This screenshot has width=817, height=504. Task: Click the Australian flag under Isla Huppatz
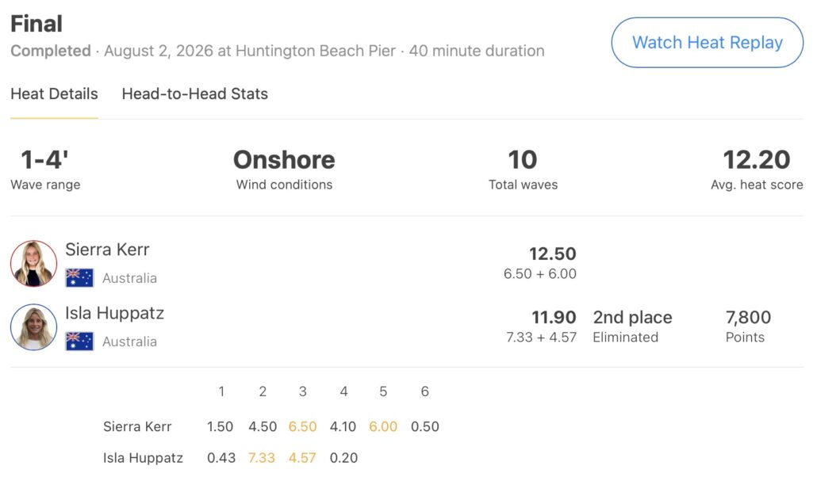pos(80,341)
